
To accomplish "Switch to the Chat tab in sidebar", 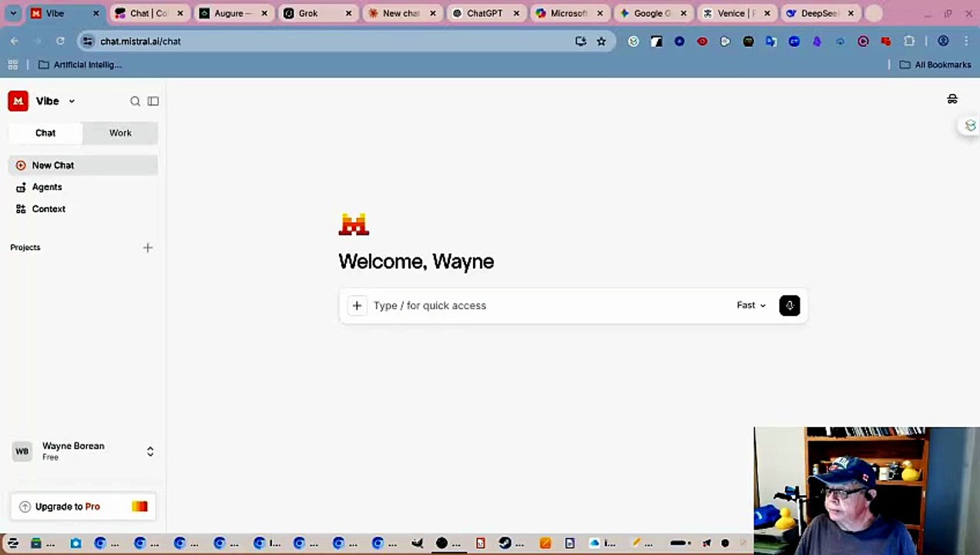I will coord(45,133).
